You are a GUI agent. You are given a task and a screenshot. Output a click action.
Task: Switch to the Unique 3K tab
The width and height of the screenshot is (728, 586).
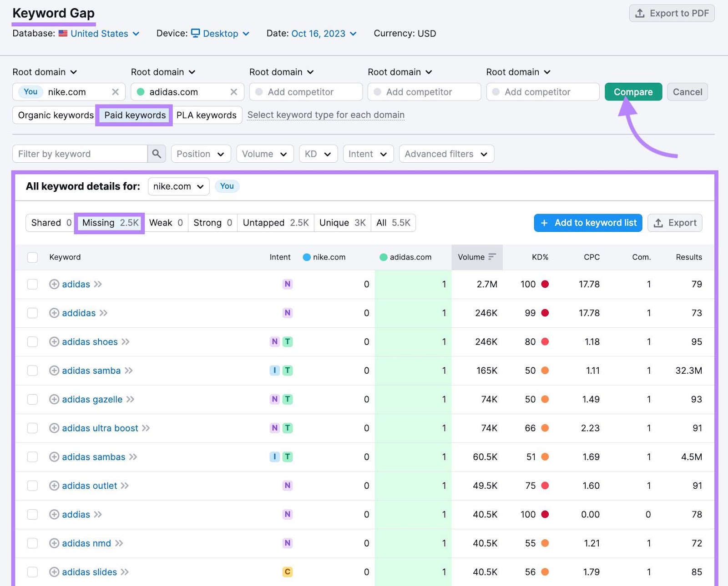[x=342, y=223]
